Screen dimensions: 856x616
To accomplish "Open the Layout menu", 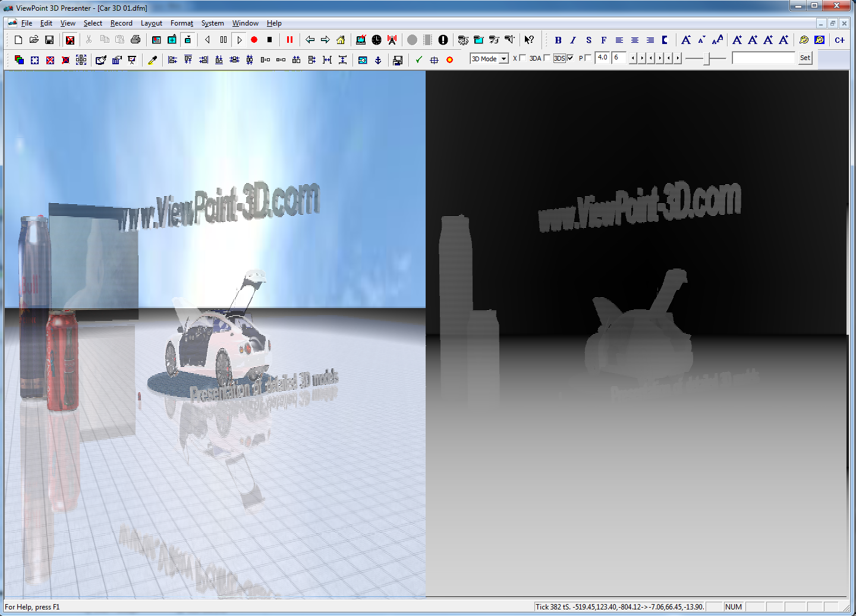I will point(151,23).
